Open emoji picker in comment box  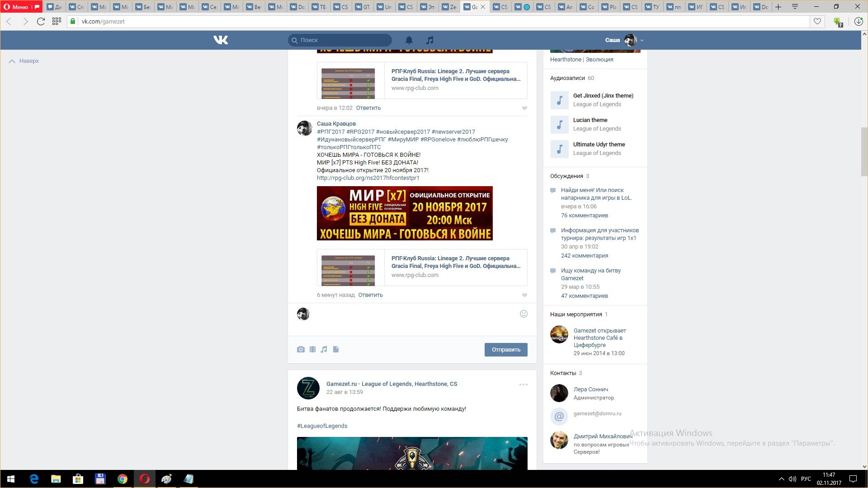point(524,314)
